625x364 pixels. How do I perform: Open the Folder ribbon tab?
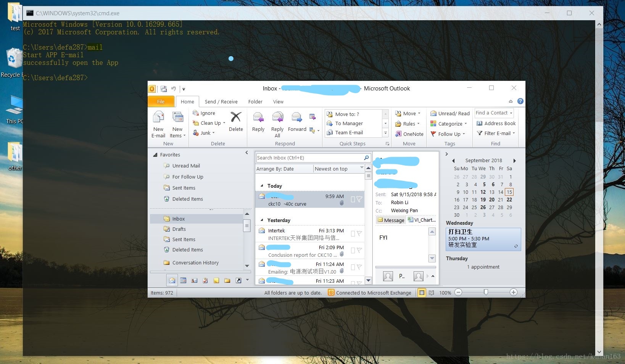[x=255, y=101]
